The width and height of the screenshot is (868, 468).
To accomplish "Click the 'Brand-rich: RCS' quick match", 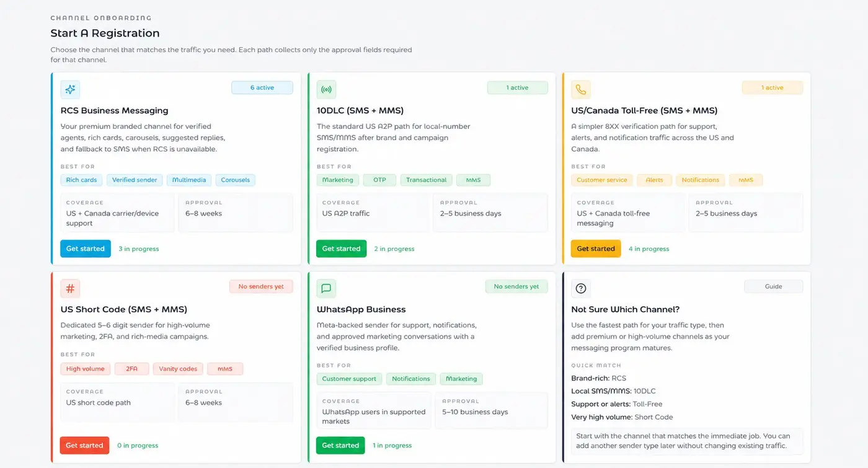I will [599, 378].
